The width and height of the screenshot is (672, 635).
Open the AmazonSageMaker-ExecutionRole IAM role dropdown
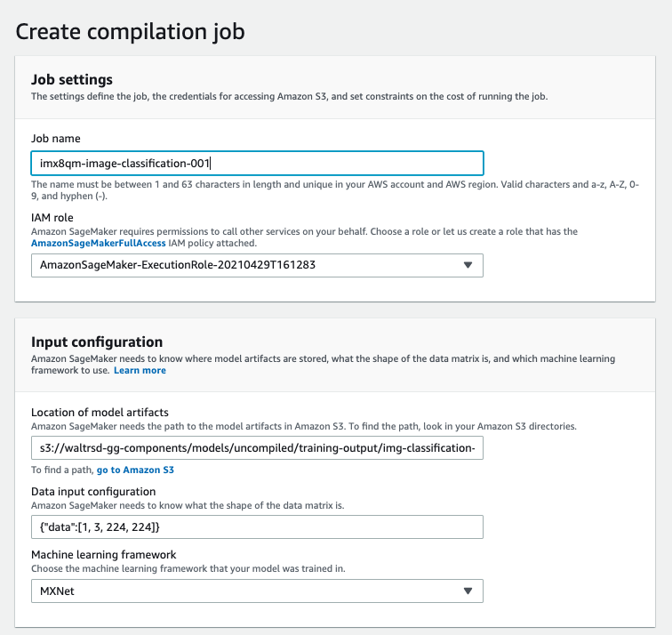point(257,265)
